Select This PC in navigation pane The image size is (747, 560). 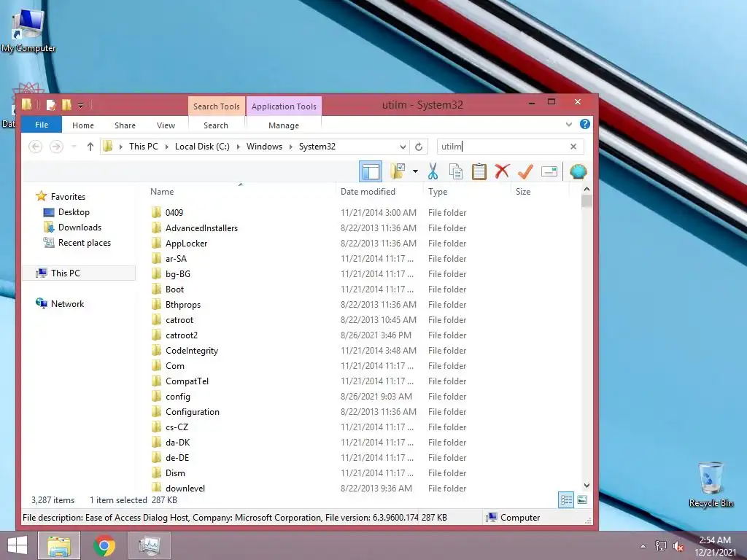[x=65, y=273]
